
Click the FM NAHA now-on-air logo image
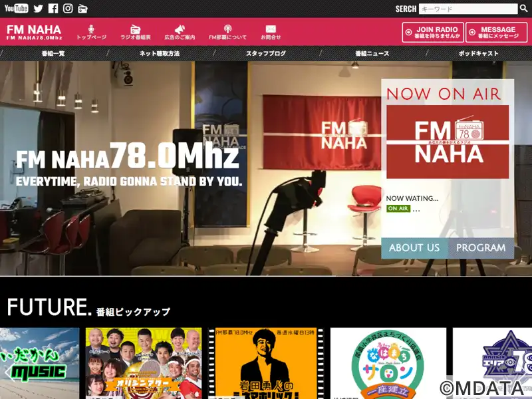coord(448,142)
